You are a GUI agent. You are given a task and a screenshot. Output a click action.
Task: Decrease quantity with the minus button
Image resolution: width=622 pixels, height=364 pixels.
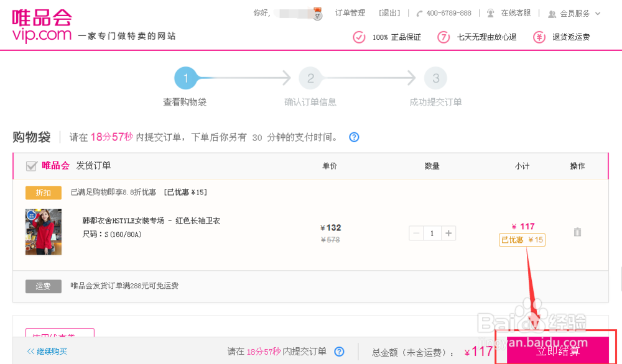tap(416, 233)
